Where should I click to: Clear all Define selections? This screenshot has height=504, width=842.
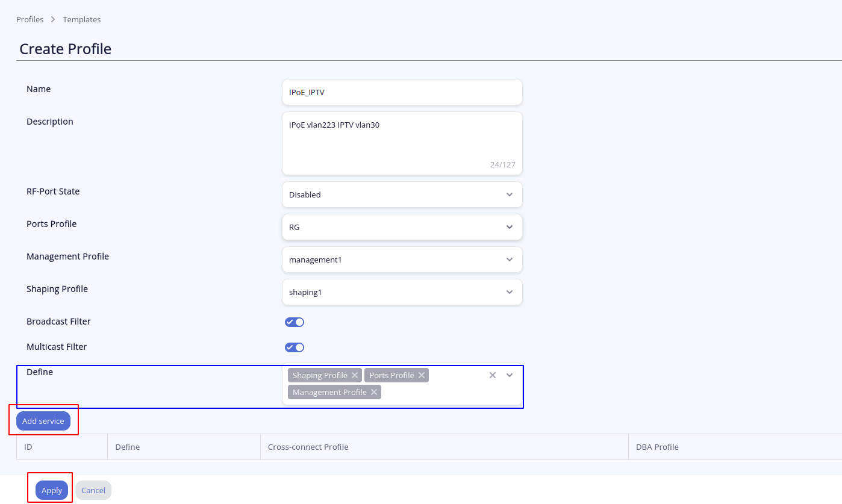click(493, 375)
